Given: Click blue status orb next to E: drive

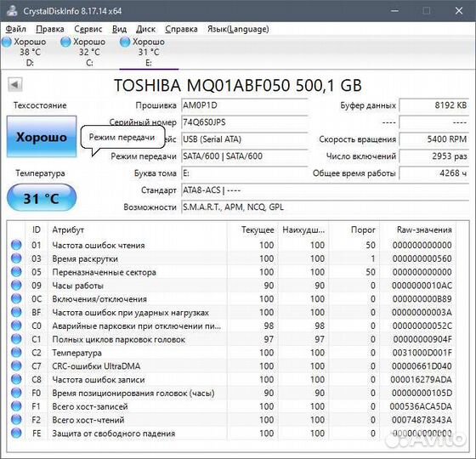Looking at the screenshot, I should click(x=125, y=42).
